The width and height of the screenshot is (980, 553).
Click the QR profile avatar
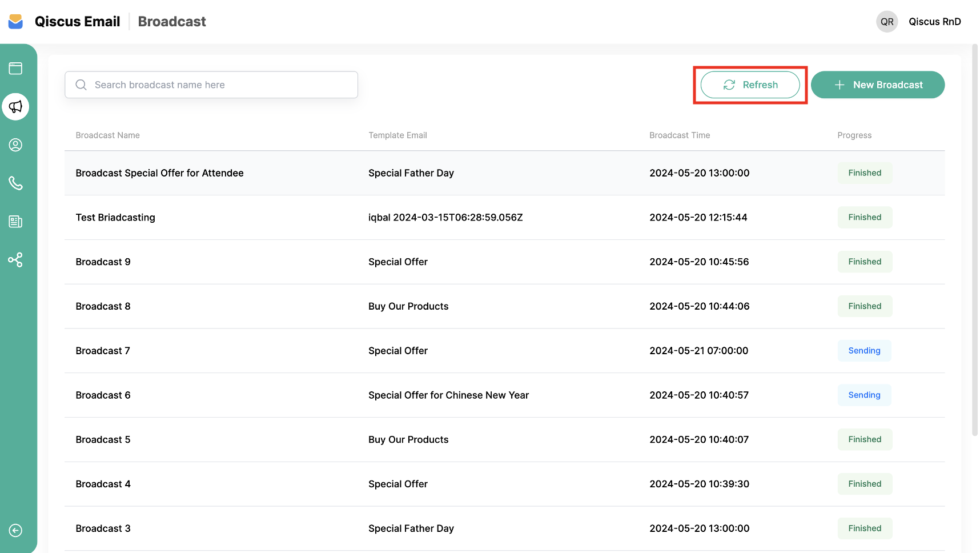(886, 22)
